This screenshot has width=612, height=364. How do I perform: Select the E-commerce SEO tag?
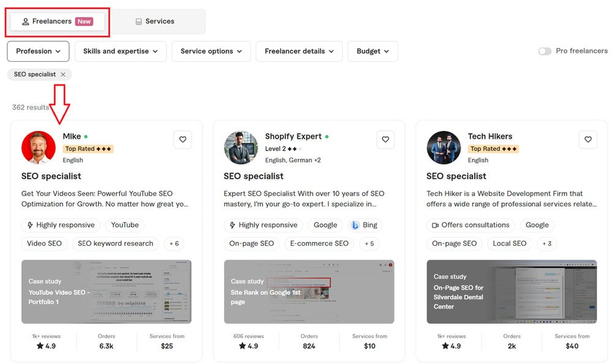pyautogui.click(x=319, y=243)
